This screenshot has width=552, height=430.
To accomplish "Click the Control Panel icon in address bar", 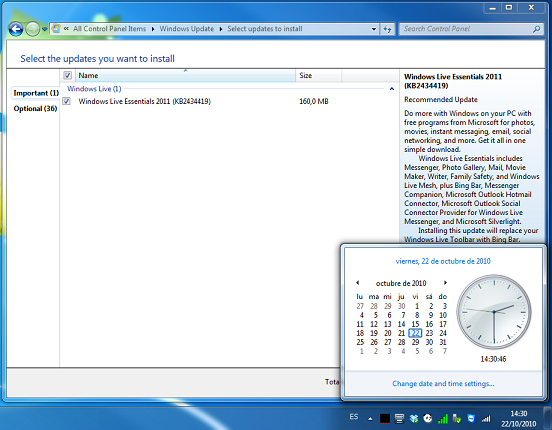I will (56, 29).
